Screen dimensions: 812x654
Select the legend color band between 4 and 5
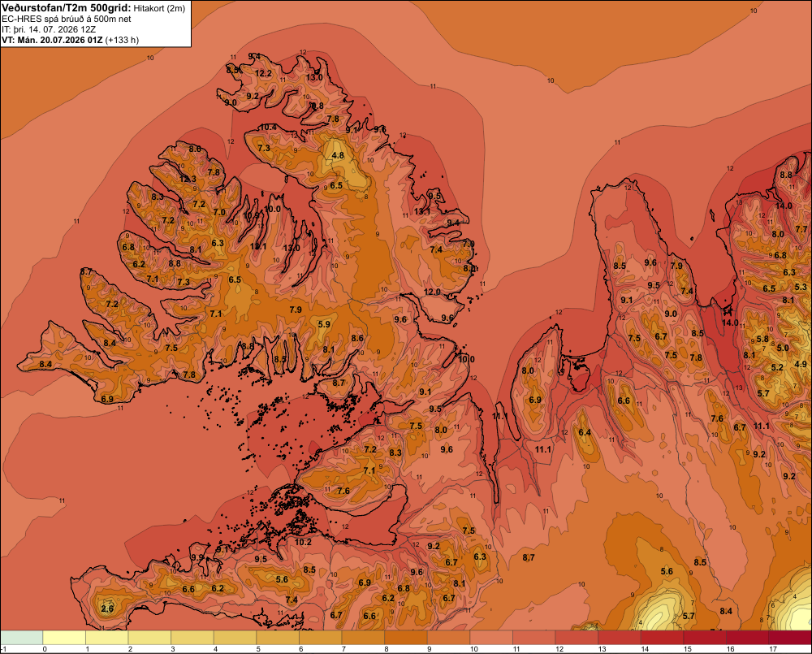(x=235, y=638)
